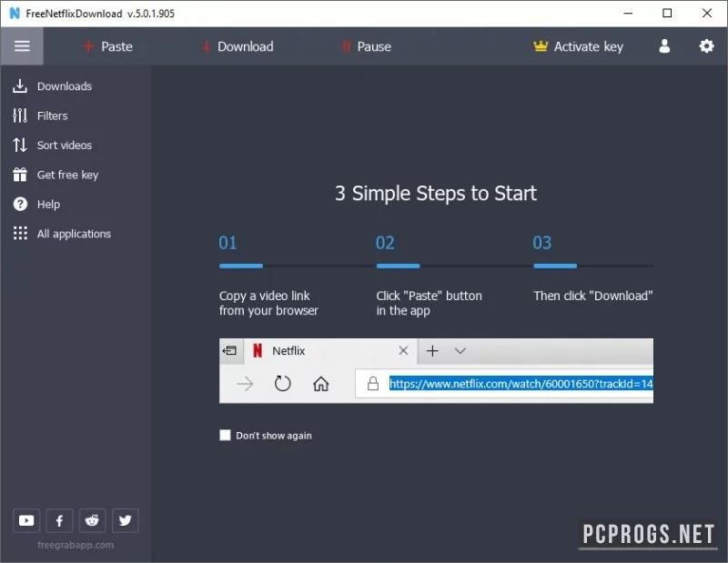This screenshot has width=728, height=563.
Task: Open the user account profile icon
Action: [664, 46]
